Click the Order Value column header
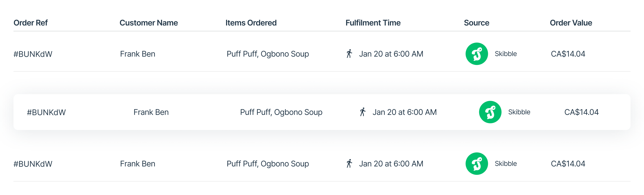The height and width of the screenshot is (195, 644). coord(571,23)
